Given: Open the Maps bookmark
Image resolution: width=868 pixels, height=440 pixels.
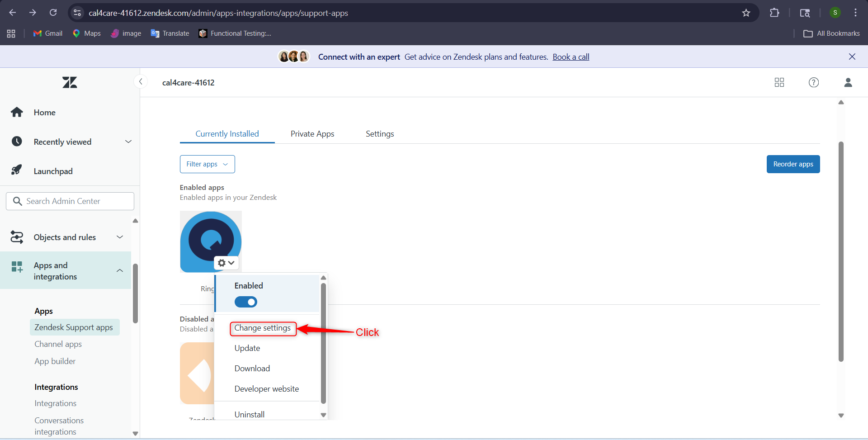Looking at the screenshot, I should [x=87, y=33].
